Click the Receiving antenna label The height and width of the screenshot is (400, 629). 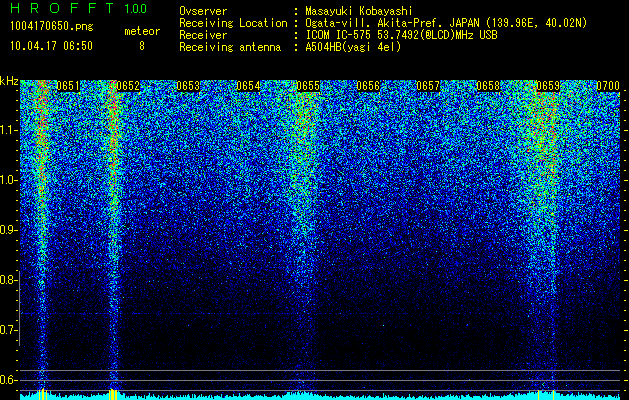tap(230, 47)
